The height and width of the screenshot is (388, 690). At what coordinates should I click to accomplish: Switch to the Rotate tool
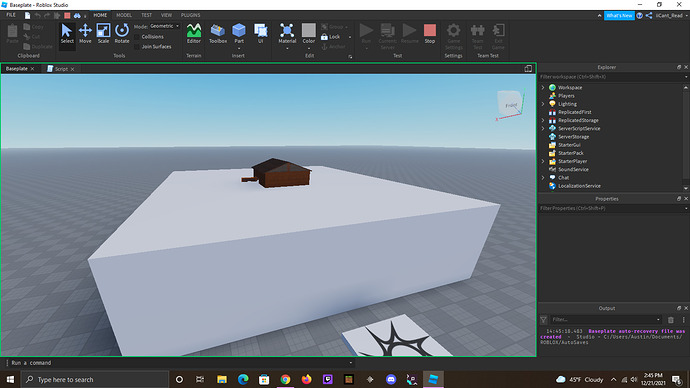122,33
